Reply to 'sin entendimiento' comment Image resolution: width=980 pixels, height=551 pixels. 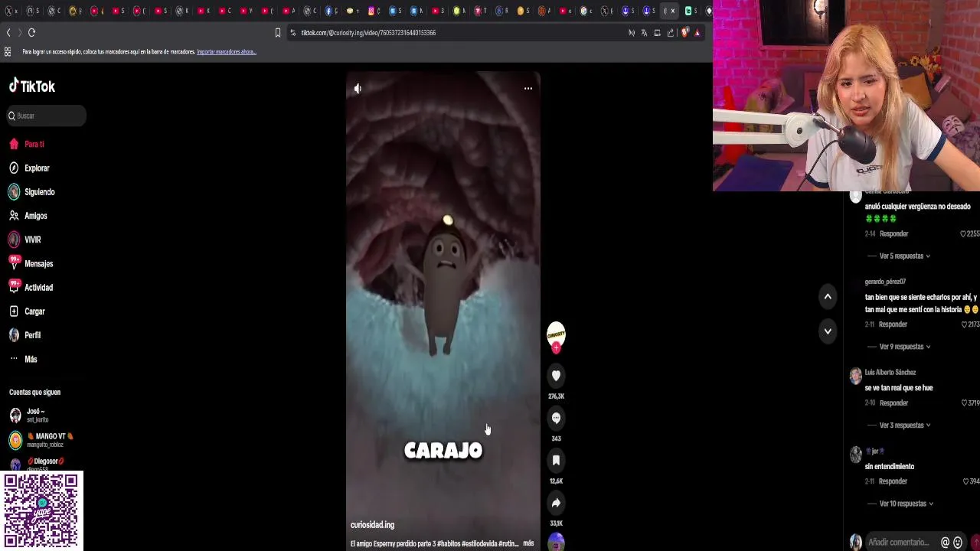893,481
